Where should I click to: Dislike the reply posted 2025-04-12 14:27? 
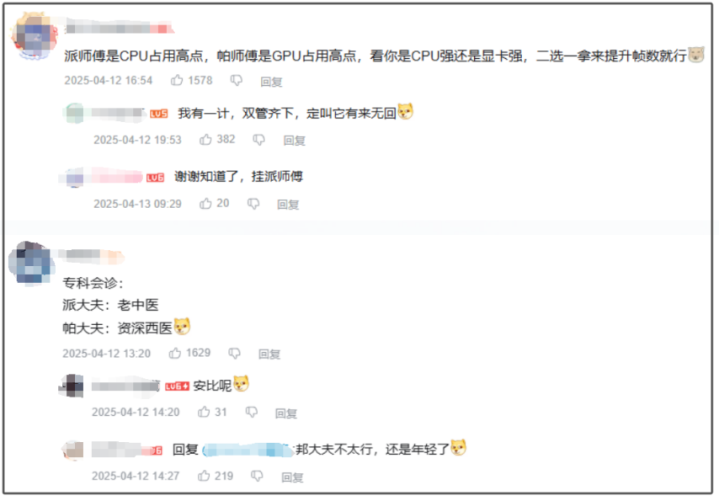pos(257,477)
